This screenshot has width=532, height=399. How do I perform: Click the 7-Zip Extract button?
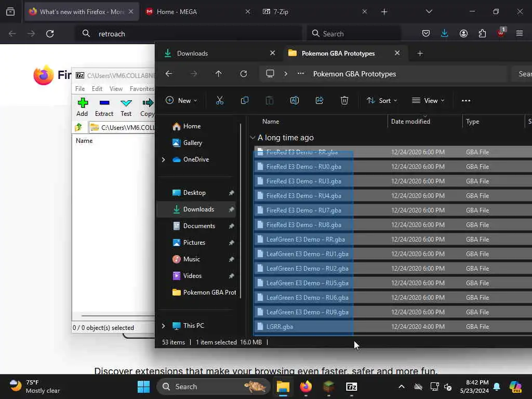pyautogui.click(x=104, y=107)
